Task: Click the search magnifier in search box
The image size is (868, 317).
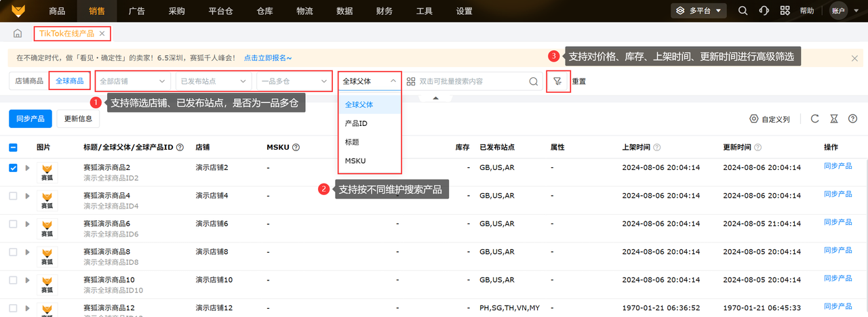Action: (x=534, y=81)
